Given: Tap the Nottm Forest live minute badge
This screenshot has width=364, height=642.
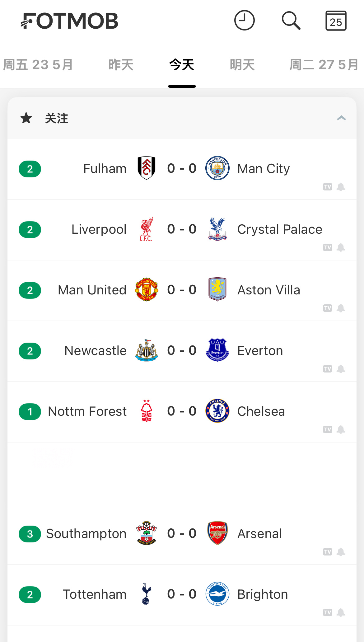Looking at the screenshot, I should pos(30,412).
